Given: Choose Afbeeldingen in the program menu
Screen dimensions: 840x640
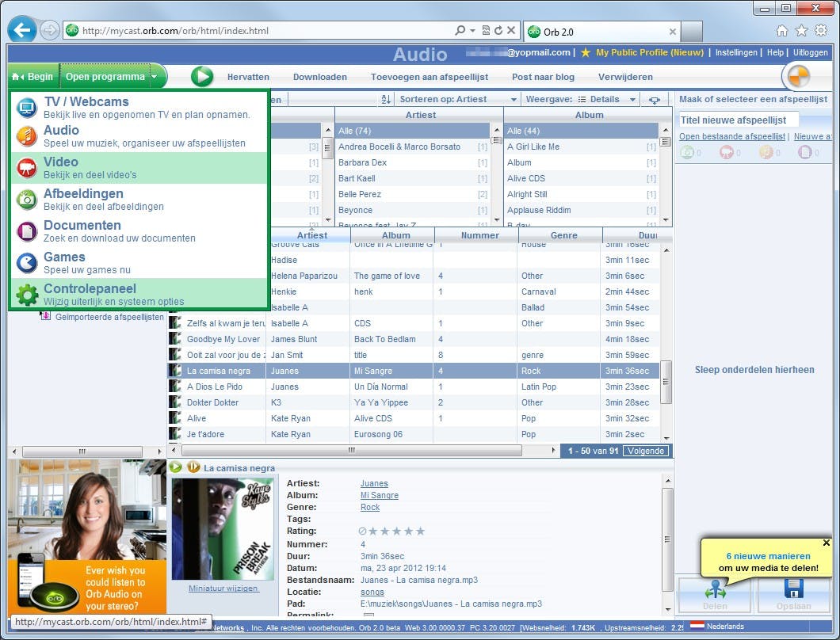Looking at the screenshot, I should pos(139,200).
